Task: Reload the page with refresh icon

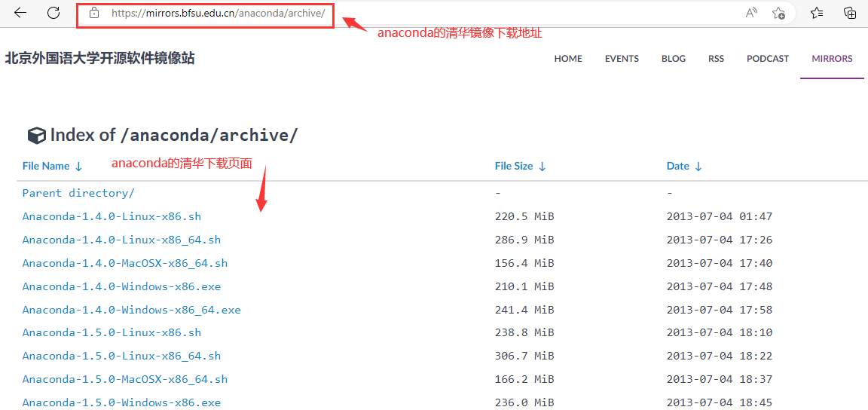Action: 53,14
